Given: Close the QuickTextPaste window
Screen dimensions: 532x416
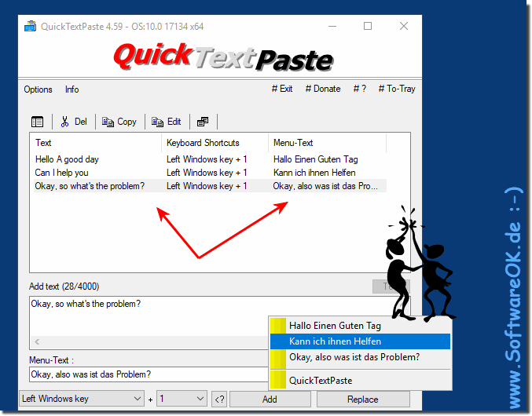Looking at the screenshot, I should pyautogui.click(x=404, y=26).
